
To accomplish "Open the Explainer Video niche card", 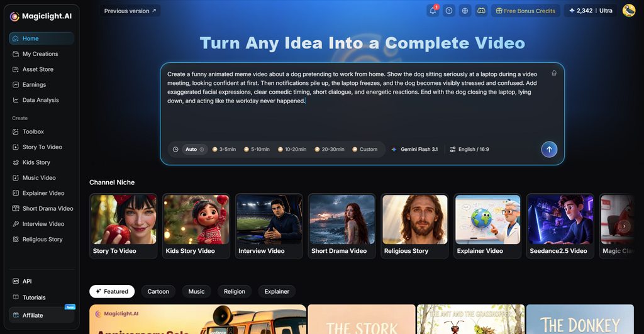I will coord(487,226).
